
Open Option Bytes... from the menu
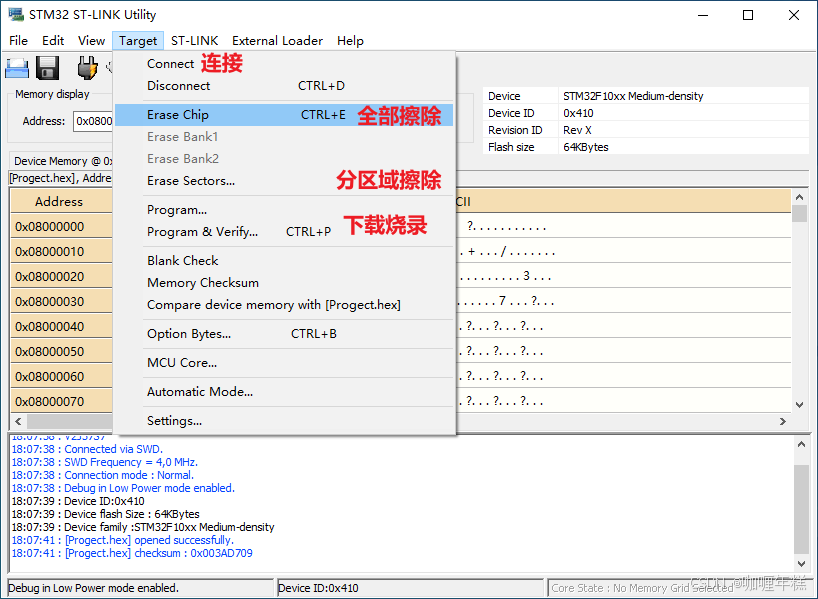coord(284,333)
